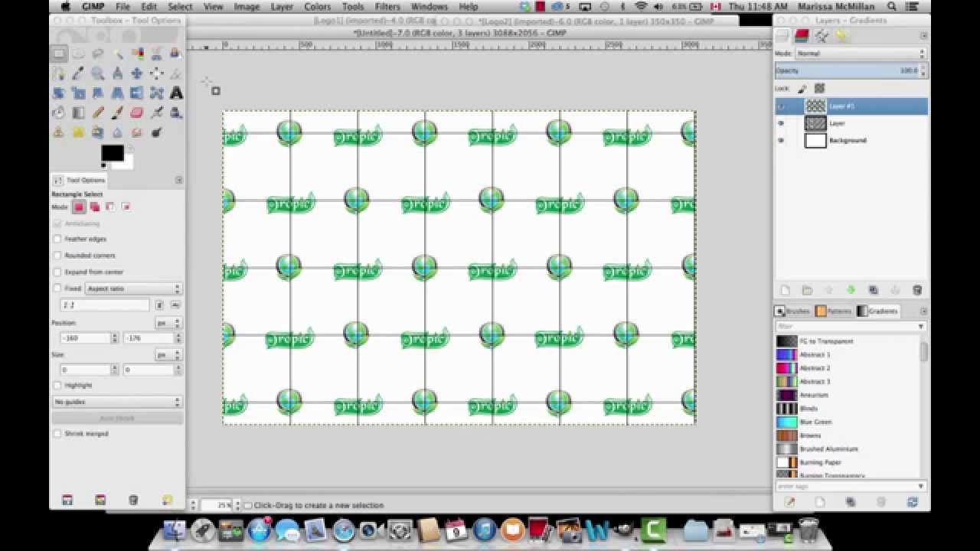Select the Crop tool
This screenshot has height=551, width=980.
(x=176, y=73)
